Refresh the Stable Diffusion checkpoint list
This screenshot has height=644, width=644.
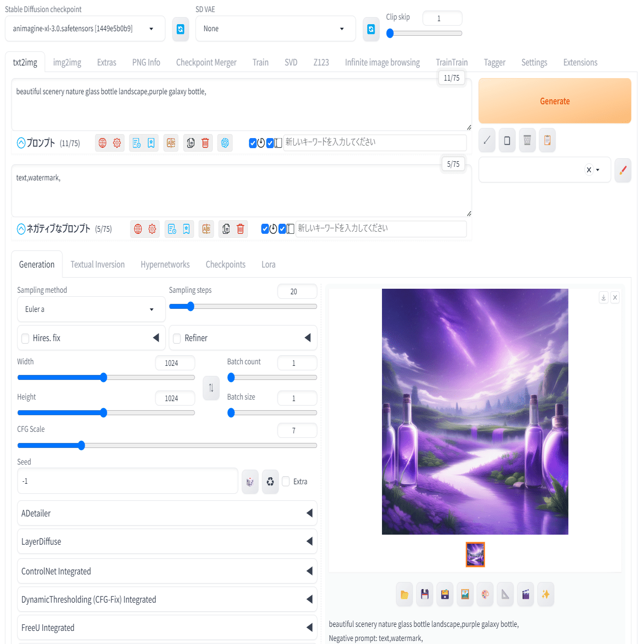[x=180, y=29]
